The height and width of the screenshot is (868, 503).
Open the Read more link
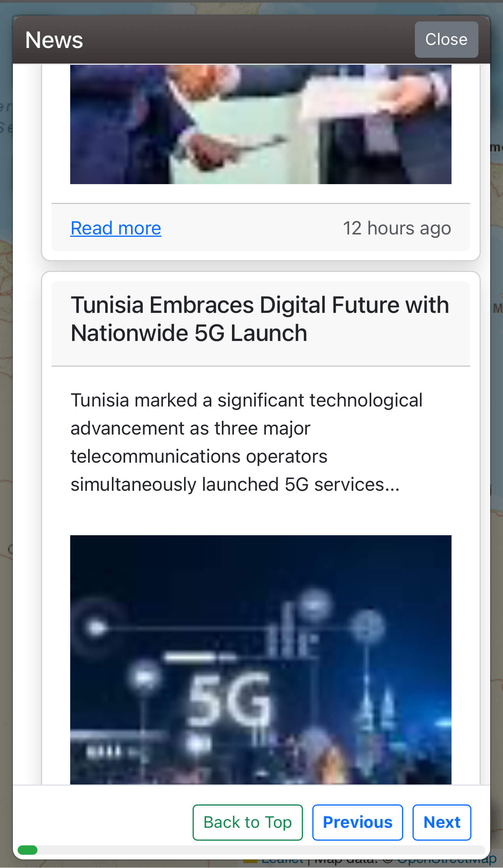coord(115,228)
